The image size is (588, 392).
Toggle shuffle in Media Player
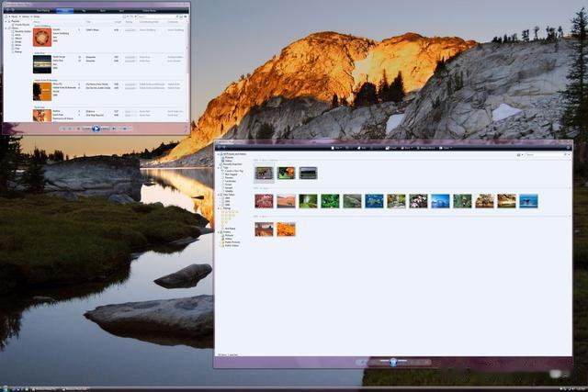(64, 129)
